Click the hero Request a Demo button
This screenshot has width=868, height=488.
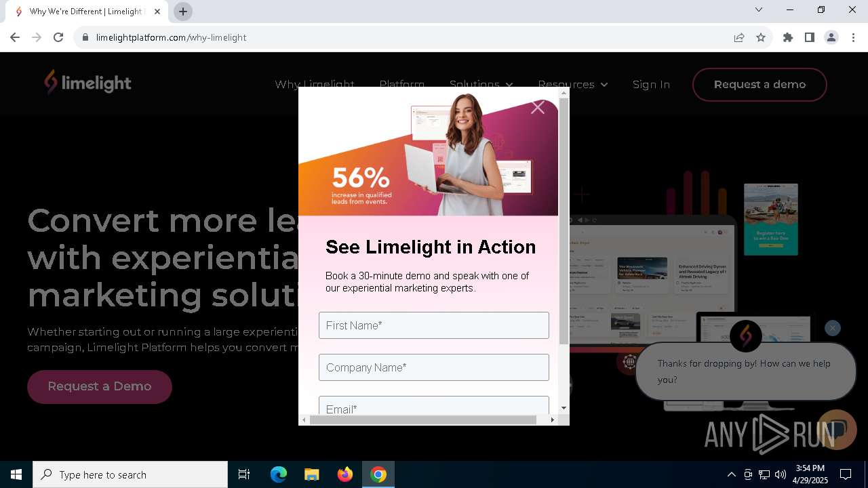pos(100,386)
